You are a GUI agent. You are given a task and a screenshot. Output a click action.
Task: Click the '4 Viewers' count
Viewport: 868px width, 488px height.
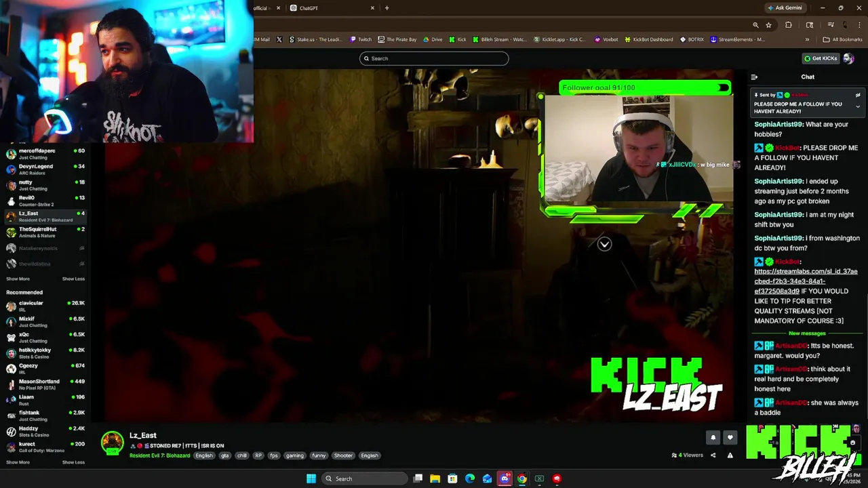(x=687, y=455)
